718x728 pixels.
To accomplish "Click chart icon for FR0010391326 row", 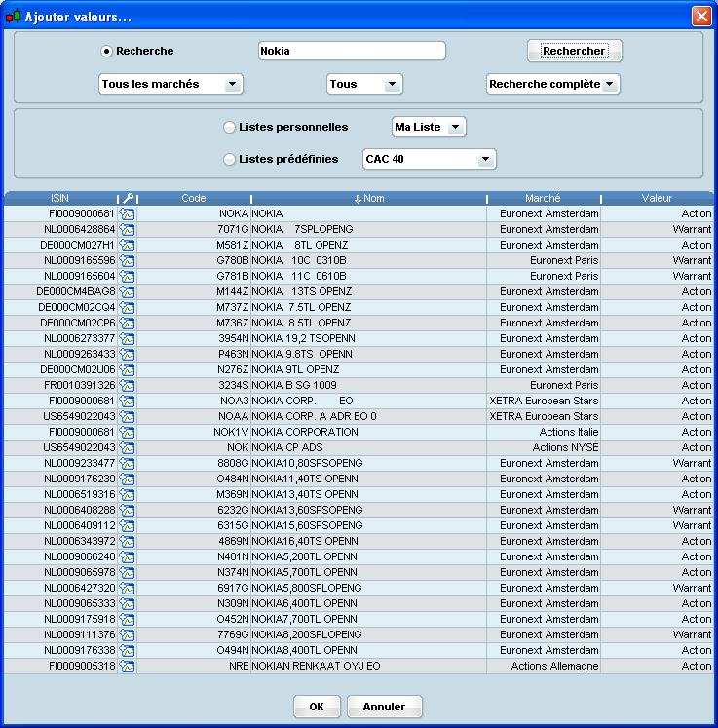I will click(x=127, y=385).
